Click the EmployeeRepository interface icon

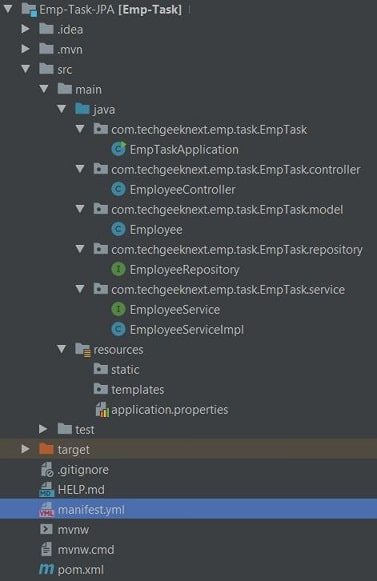point(118,269)
